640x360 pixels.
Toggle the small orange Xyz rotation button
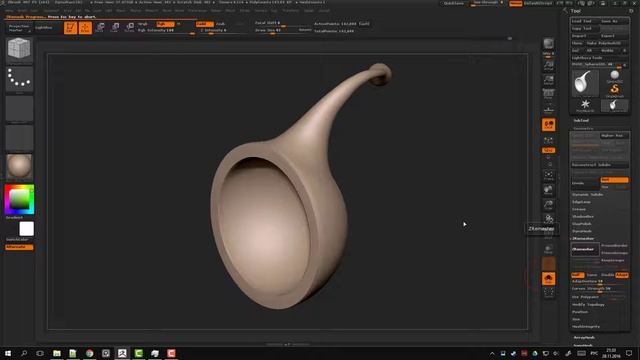(548, 150)
